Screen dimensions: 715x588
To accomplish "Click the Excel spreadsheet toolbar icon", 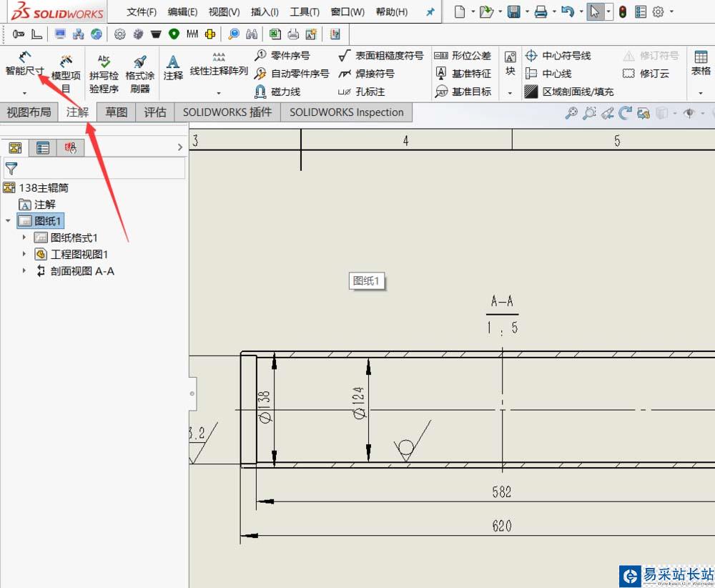I will click(x=275, y=34).
